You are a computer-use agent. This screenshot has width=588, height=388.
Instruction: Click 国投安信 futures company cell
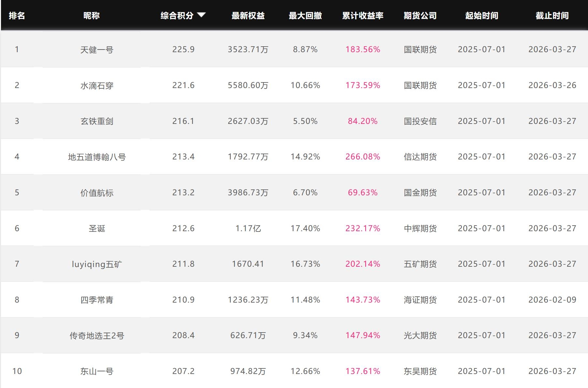click(420, 121)
